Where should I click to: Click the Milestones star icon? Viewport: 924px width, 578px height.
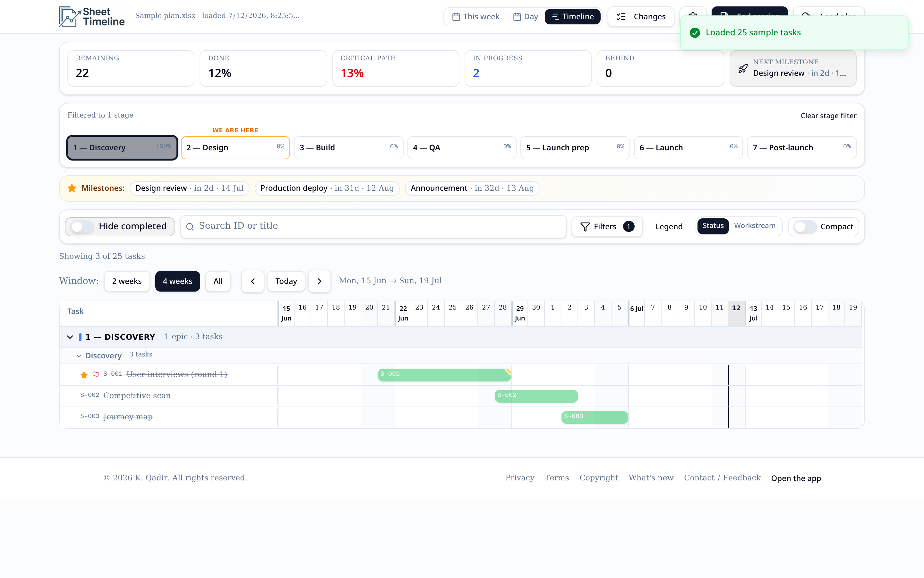click(x=72, y=188)
